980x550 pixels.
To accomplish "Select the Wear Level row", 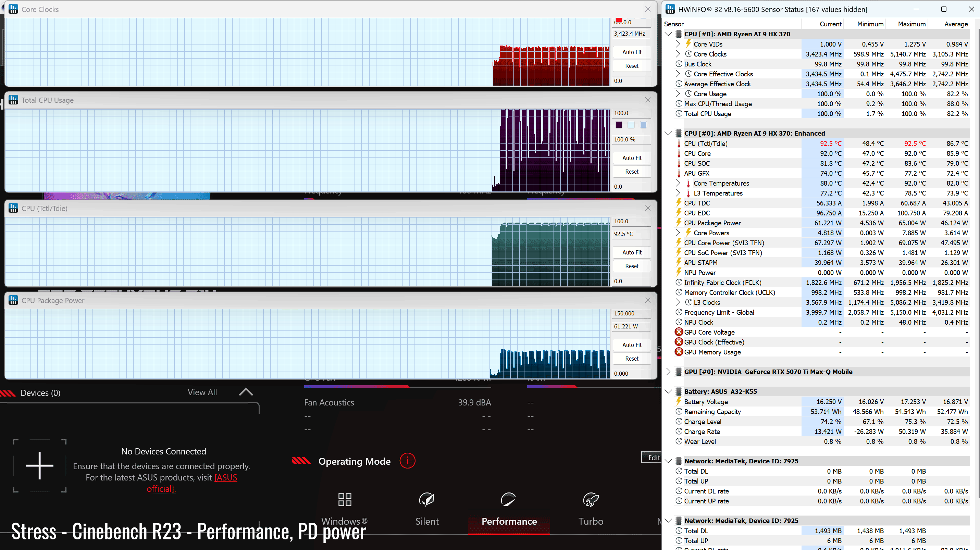I will (x=822, y=441).
